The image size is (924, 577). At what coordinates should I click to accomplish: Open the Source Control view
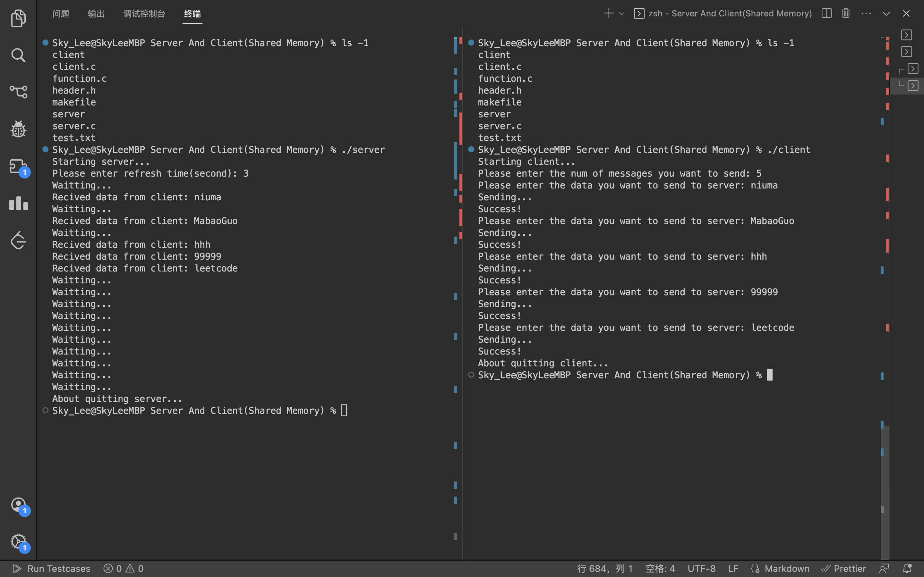pos(18,92)
